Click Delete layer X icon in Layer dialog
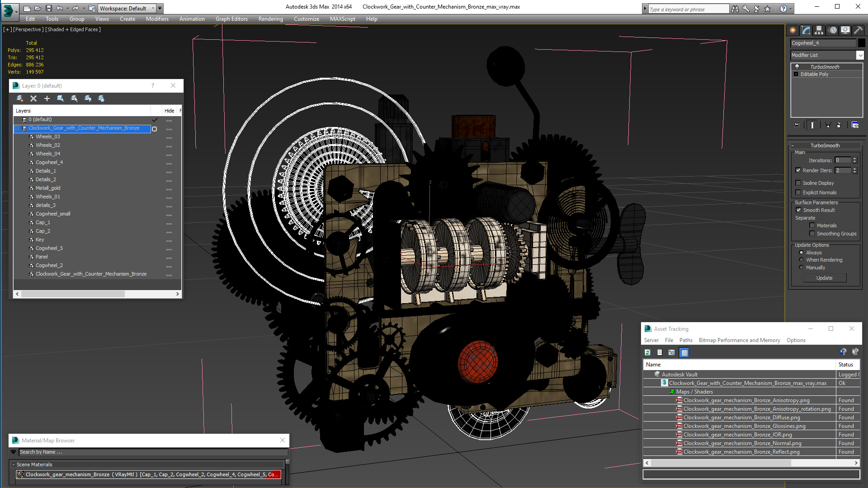868x488 pixels. coord(33,99)
